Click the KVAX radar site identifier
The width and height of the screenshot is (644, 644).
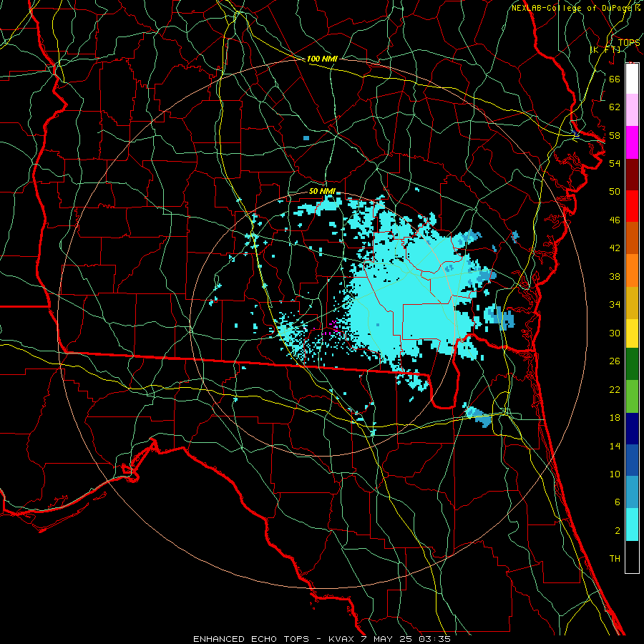pyautogui.click(x=342, y=639)
